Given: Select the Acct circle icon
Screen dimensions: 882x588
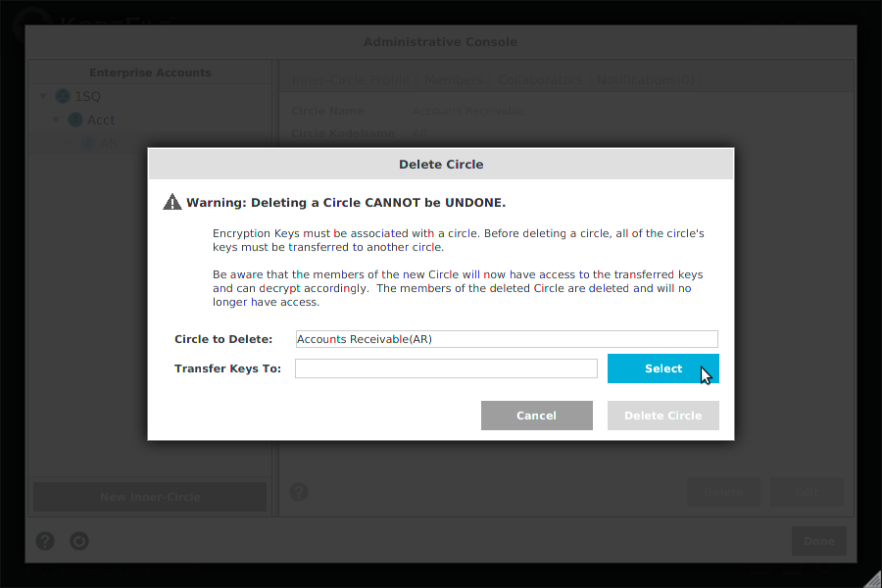Looking at the screenshot, I should pos(75,120).
